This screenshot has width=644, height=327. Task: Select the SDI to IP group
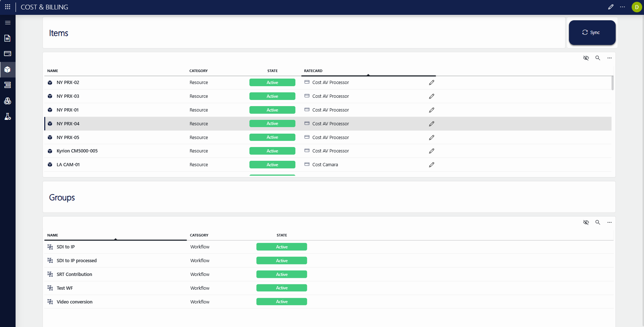(66, 247)
